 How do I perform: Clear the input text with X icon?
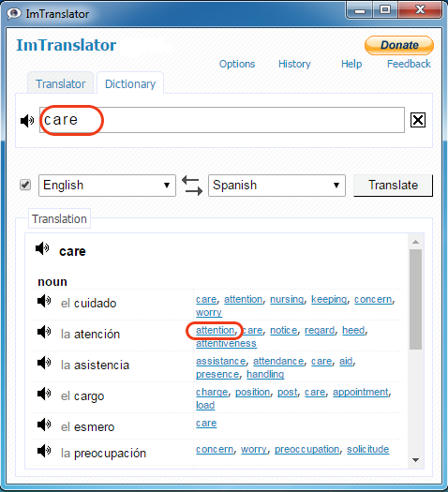(418, 120)
